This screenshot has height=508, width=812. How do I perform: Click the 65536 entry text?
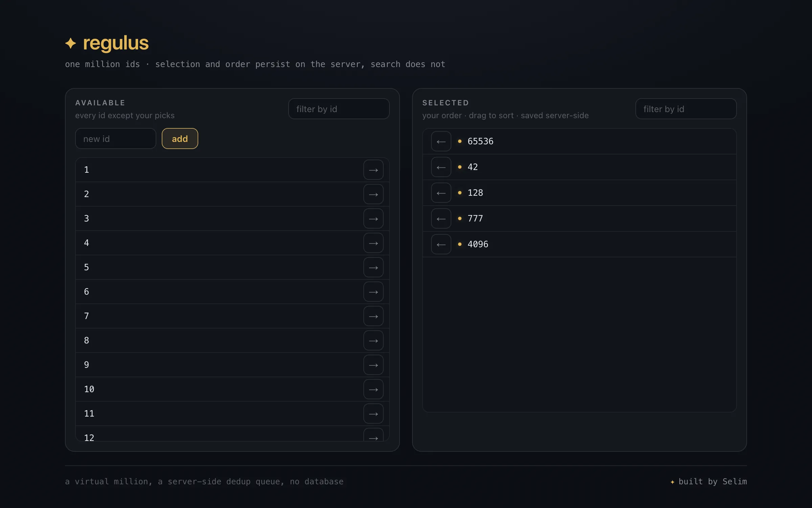coord(480,141)
